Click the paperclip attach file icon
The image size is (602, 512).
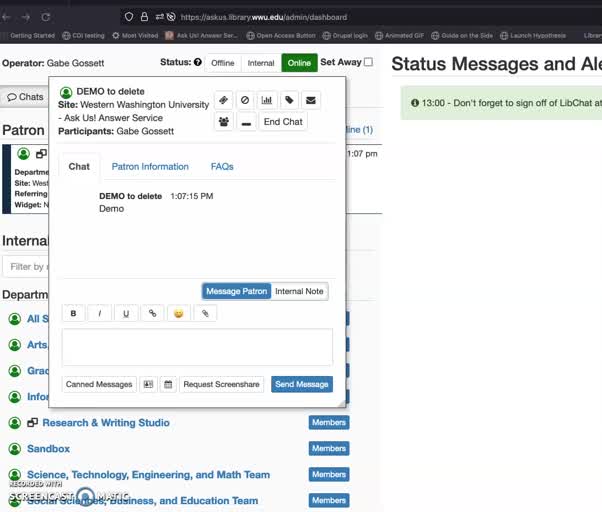205,313
